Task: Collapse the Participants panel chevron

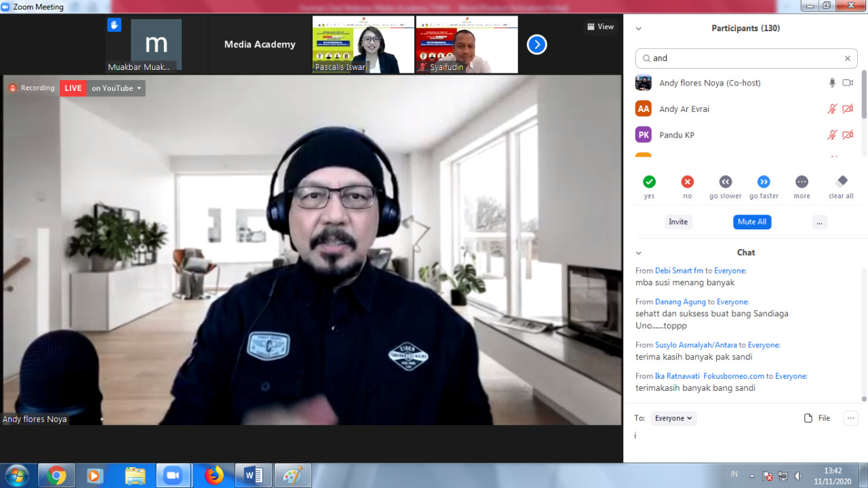Action: click(638, 29)
